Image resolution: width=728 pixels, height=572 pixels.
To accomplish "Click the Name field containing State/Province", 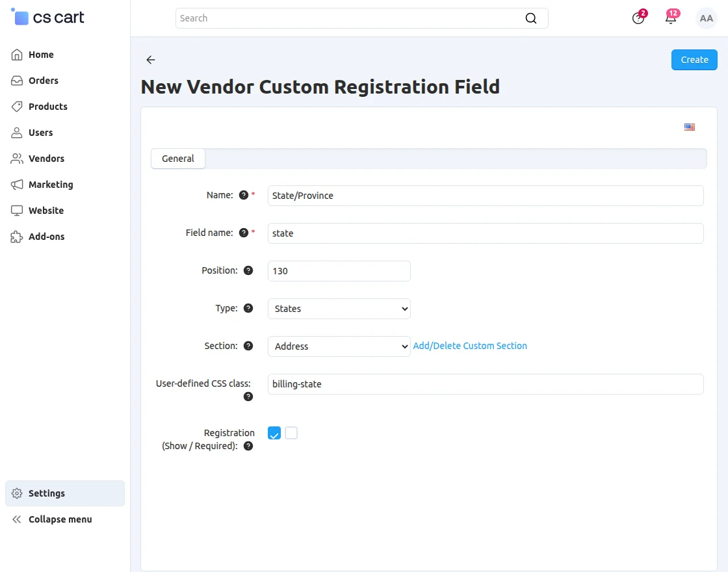I will point(486,196).
